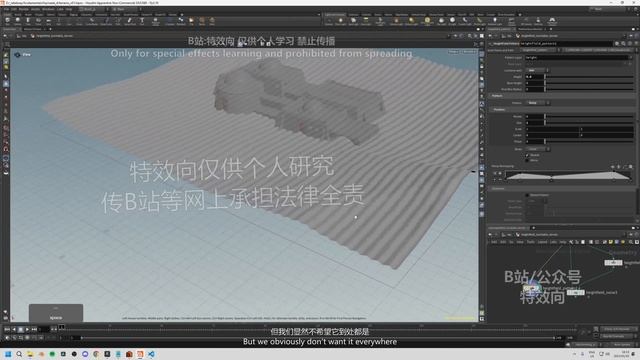640x360 pixels.
Task: Add an Area Light from the shelf
Action: tap(366, 21)
